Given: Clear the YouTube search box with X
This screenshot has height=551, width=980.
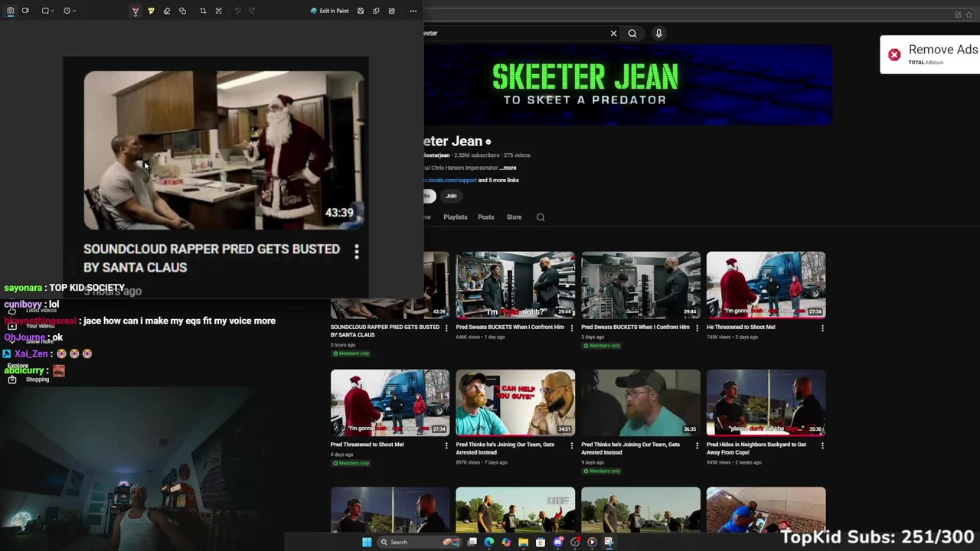Looking at the screenshot, I should tap(613, 33).
